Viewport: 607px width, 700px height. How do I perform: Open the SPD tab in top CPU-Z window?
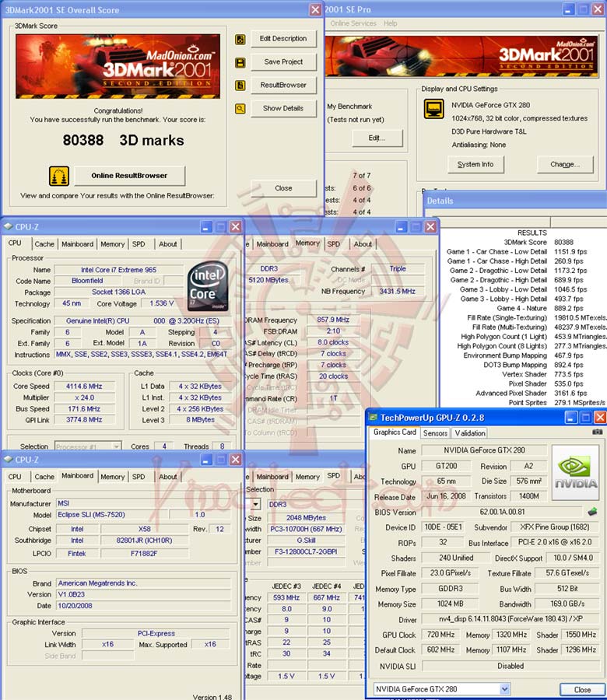coord(139,244)
